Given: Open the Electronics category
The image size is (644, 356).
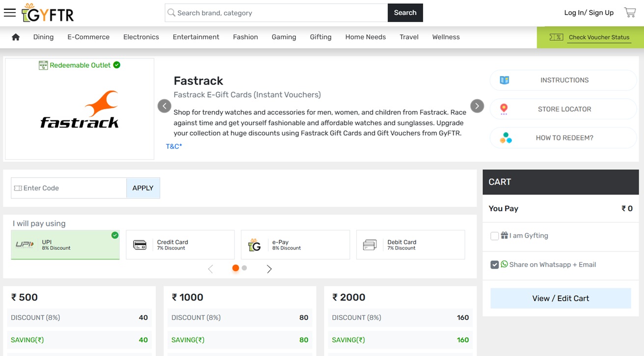Looking at the screenshot, I should point(141,37).
